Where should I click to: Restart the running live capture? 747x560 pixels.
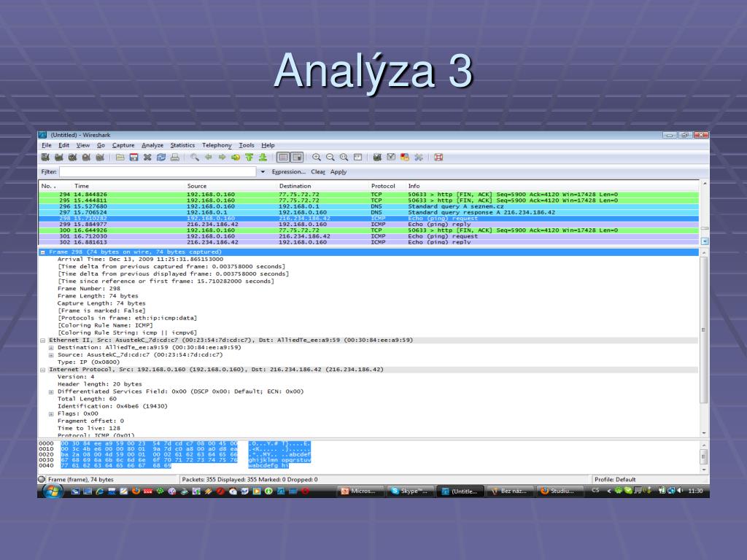point(100,157)
